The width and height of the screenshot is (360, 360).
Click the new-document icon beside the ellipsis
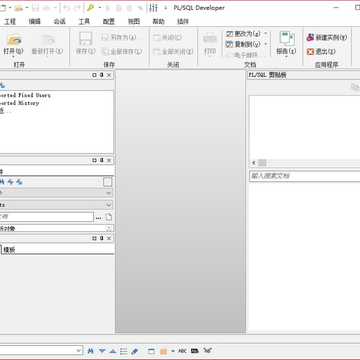click(x=108, y=217)
